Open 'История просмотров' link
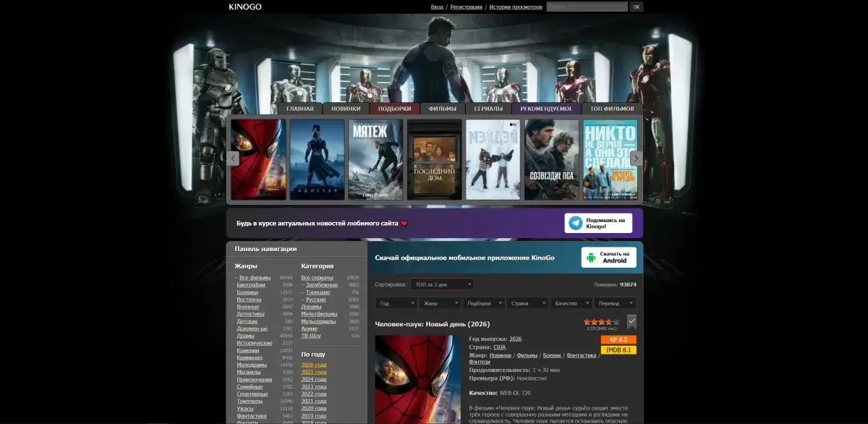 pyautogui.click(x=516, y=7)
